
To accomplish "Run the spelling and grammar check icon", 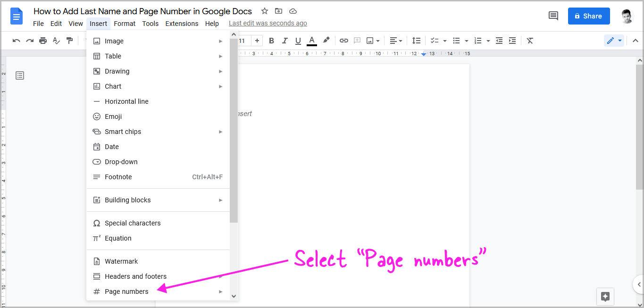I will point(56,41).
